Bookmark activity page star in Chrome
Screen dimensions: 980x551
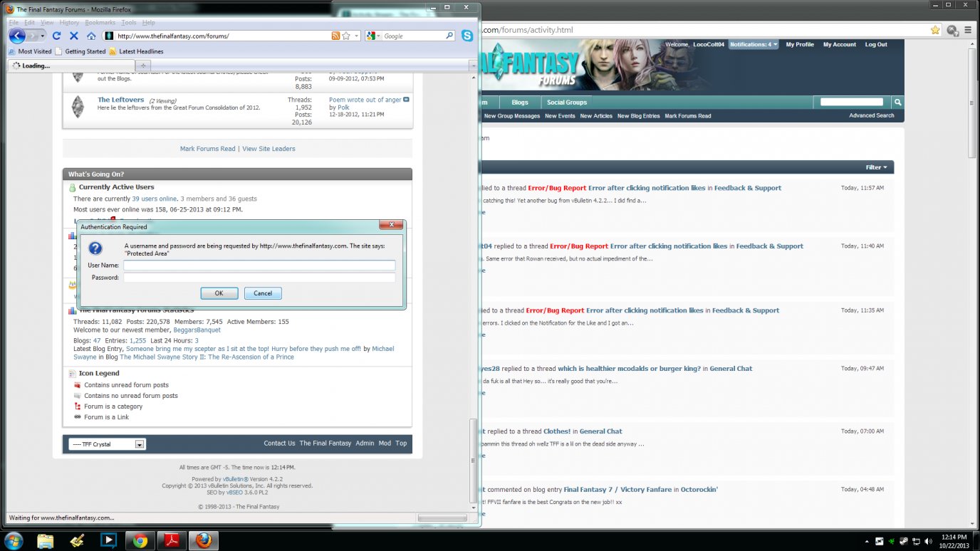point(935,30)
